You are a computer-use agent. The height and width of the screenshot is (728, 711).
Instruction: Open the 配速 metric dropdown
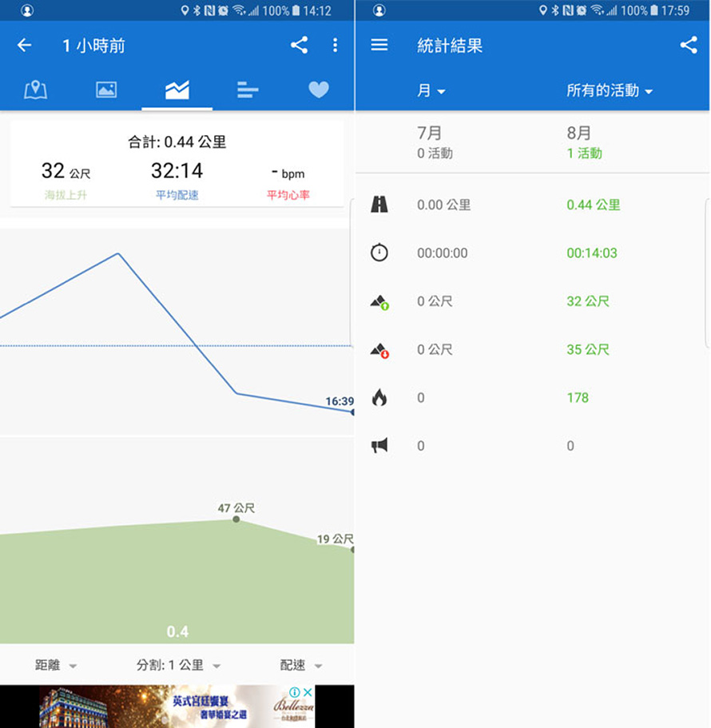[x=300, y=666]
